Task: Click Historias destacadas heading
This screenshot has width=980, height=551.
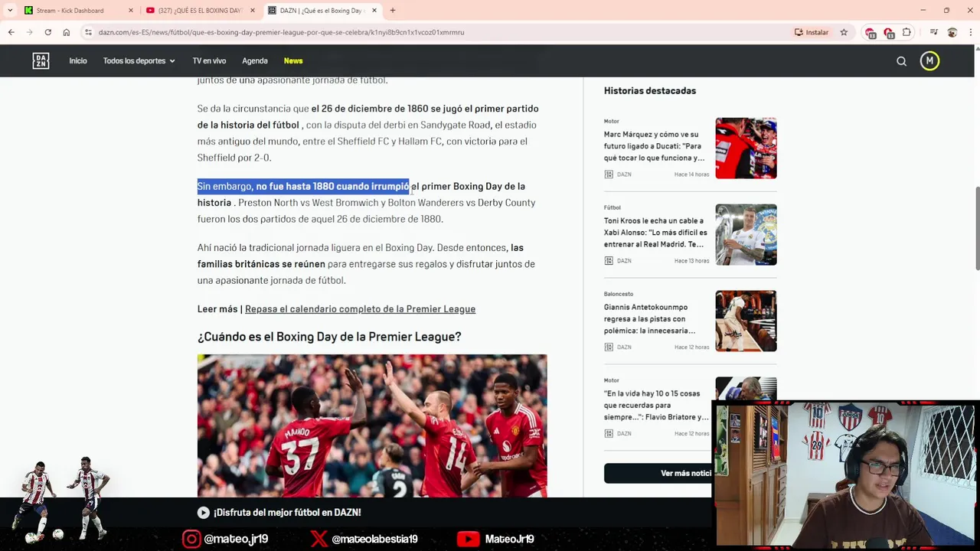Action: (650, 90)
